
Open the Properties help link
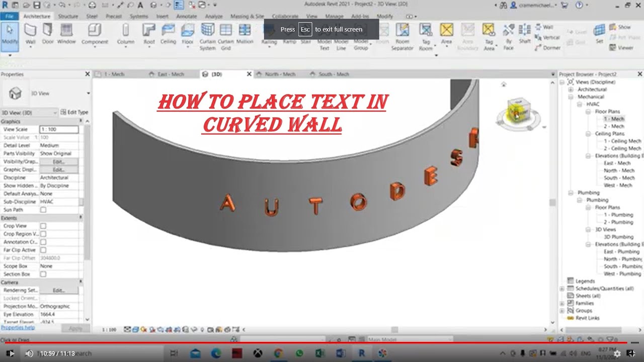point(18,327)
